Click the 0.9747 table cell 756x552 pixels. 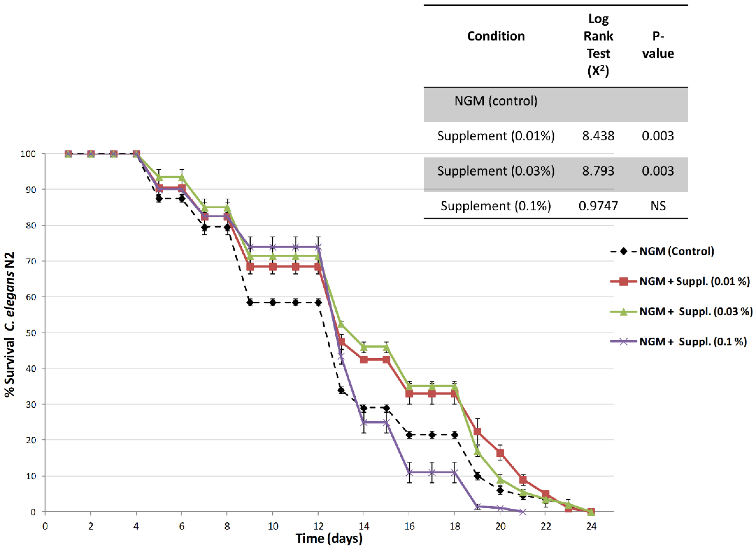598,206
